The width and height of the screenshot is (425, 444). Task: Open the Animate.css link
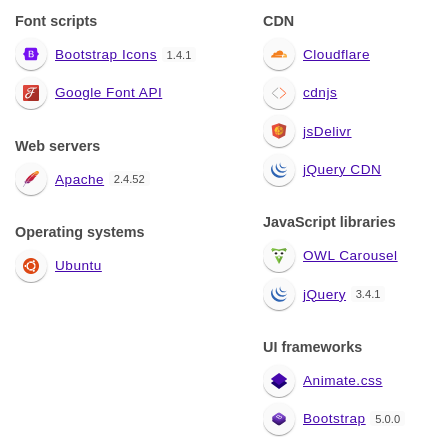[343, 381]
